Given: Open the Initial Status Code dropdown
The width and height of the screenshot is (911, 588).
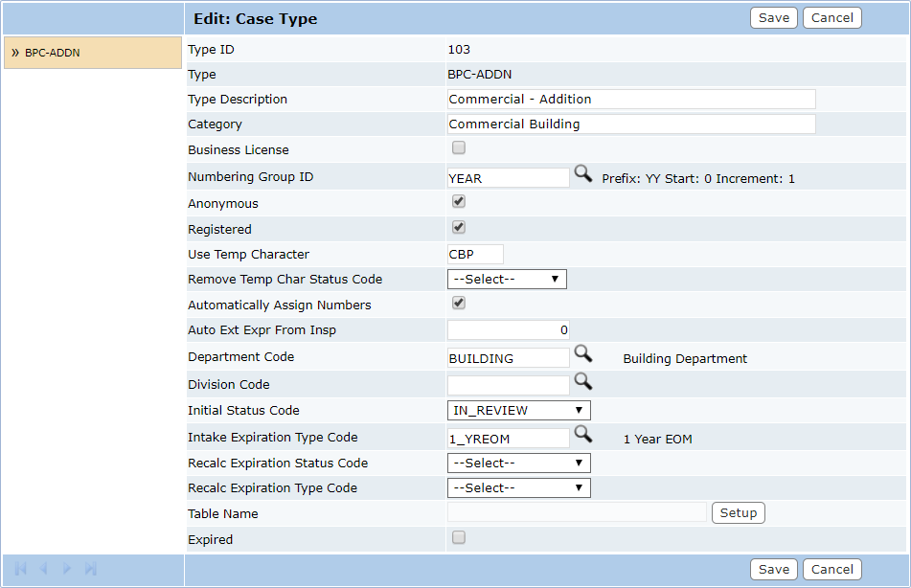Looking at the screenshot, I should 518,410.
